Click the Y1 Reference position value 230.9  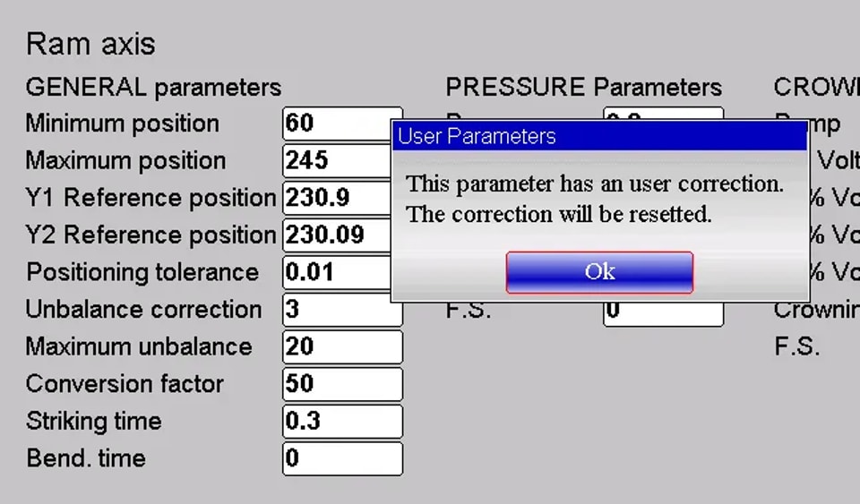[x=338, y=198]
